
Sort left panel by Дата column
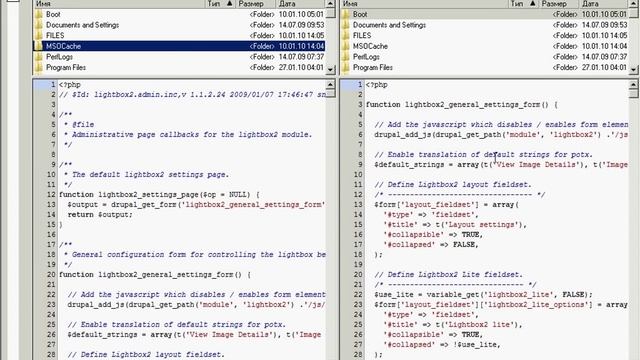point(300,4)
